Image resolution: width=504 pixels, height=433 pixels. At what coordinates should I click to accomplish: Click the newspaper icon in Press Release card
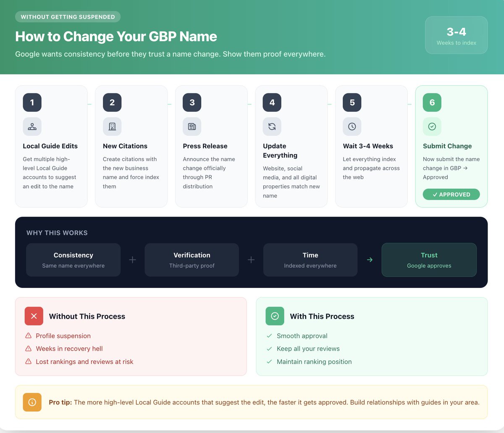coord(192,127)
